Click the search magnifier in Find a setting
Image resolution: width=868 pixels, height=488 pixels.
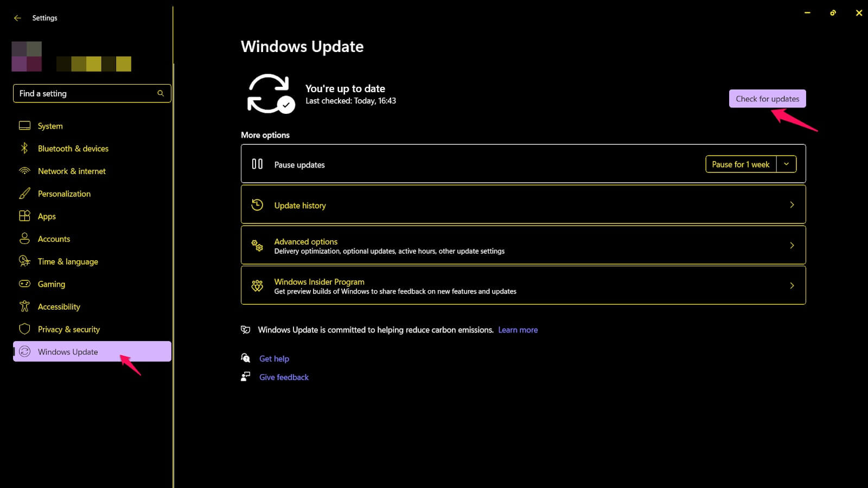161,93
